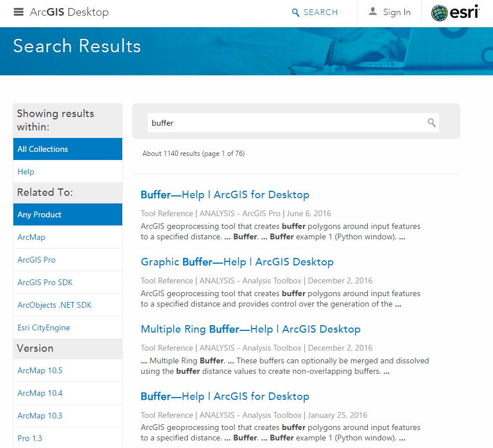Image resolution: width=493 pixels, height=448 pixels.
Task: Choose version Pro 1.3
Action: pos(68,438)
